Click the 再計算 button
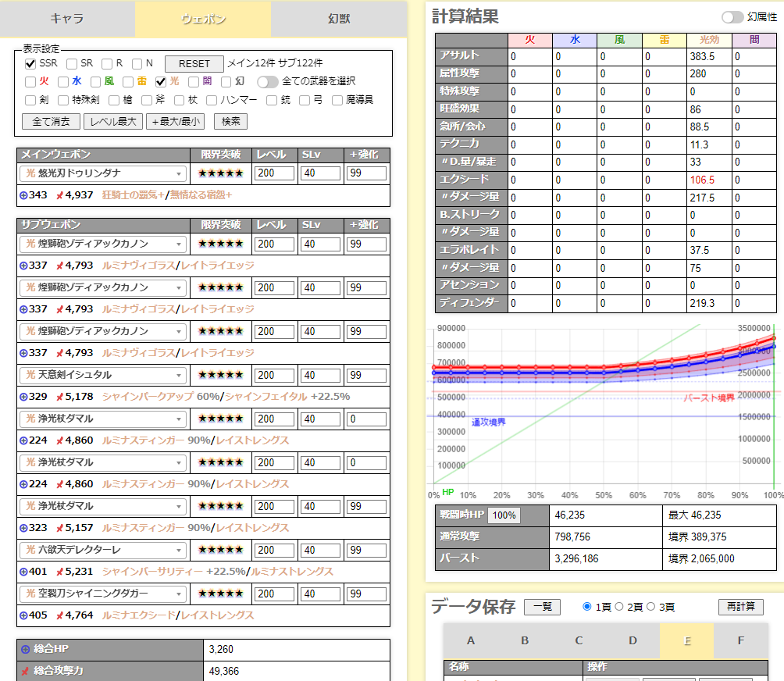784x681 pixels. tap(740, 607)
